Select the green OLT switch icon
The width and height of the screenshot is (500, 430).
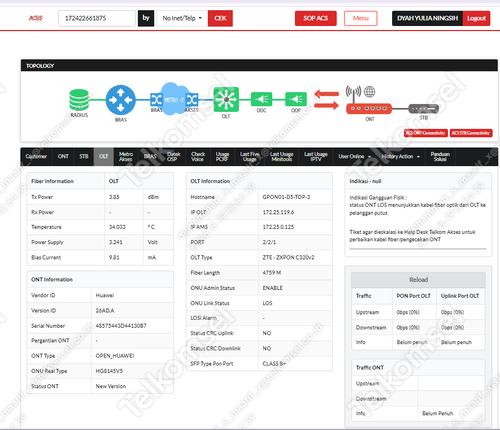coord(226,99)
